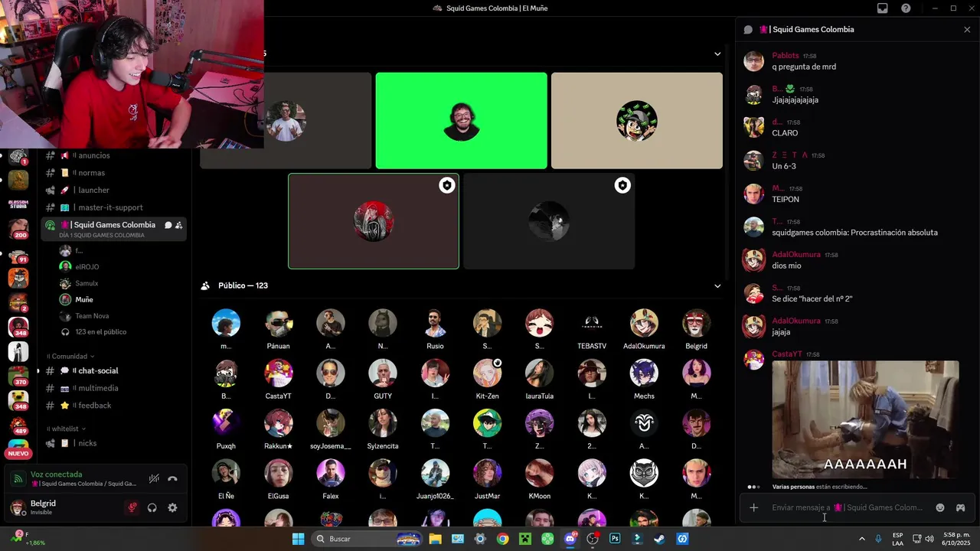980x551 pixels.
Task: Open Steam from the taskbar
Action: tap(659, 539)
